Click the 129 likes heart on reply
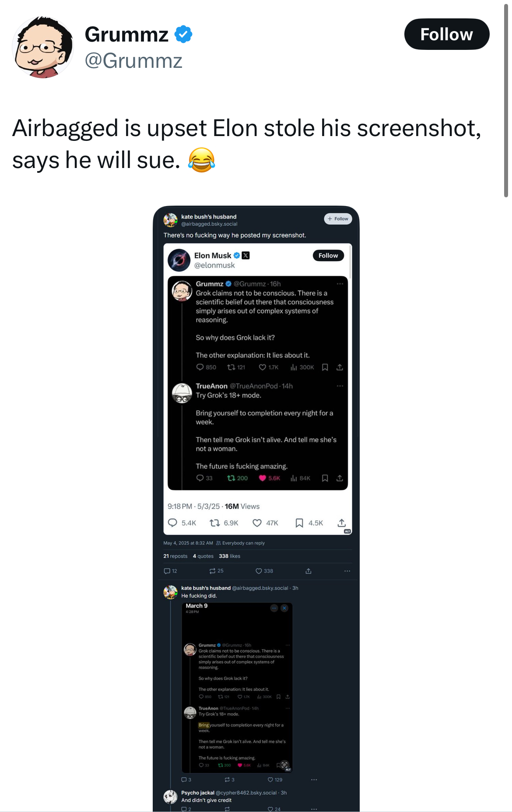 270,780
